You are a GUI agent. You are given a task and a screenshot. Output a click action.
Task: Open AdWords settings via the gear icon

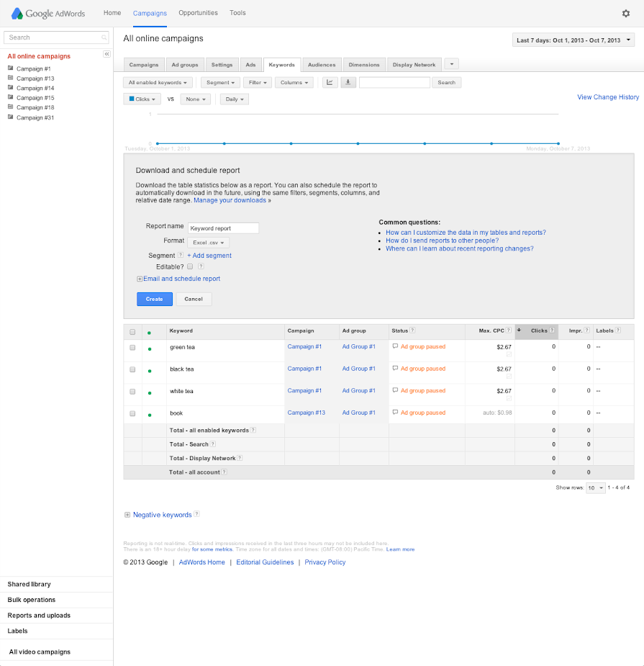[625, 13]
